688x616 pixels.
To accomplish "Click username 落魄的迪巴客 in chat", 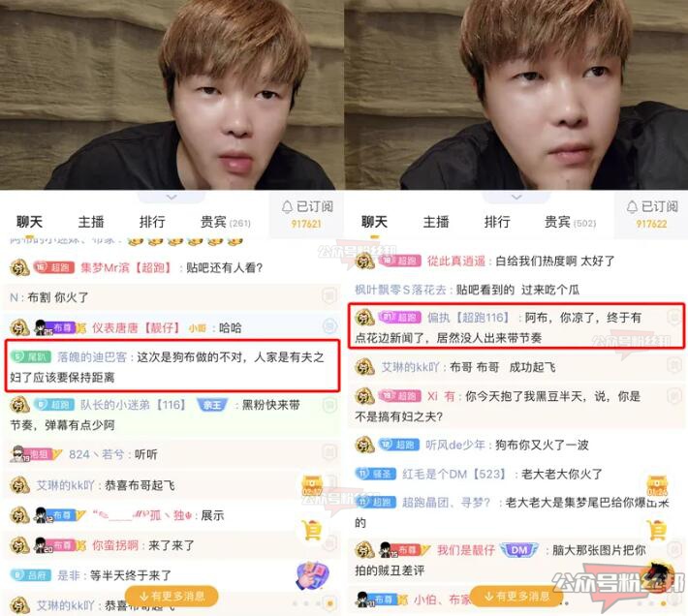I will coord(92,357).
